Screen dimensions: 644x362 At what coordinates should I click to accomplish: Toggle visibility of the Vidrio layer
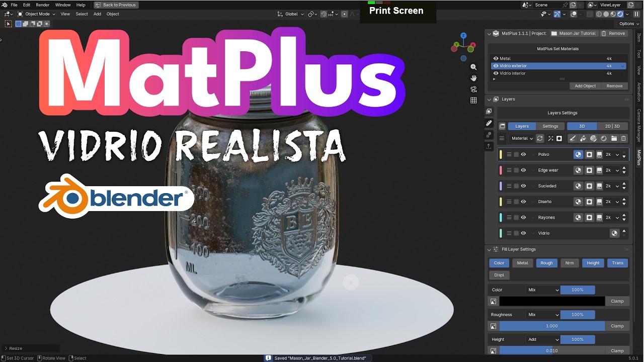click(x=523, y=233)
